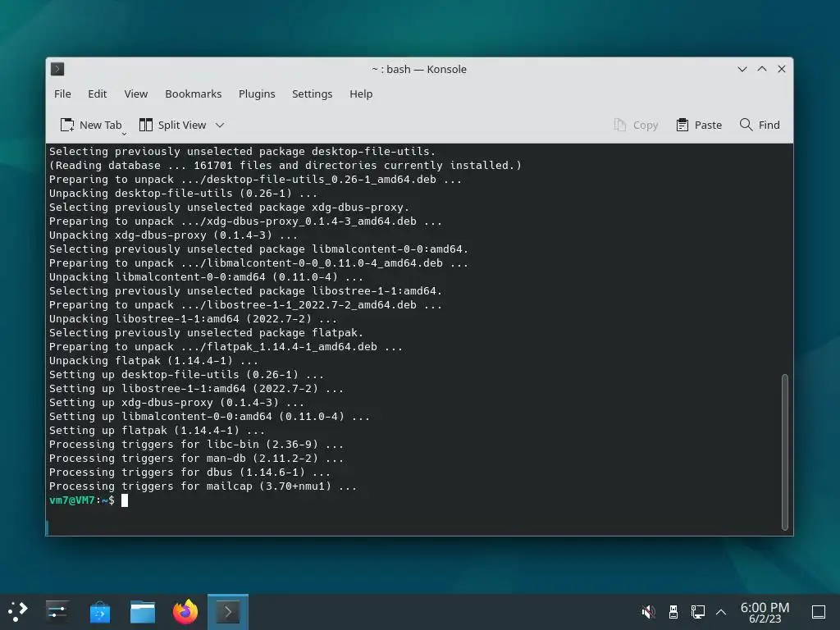Screen dimensions: 840x630
Task: Click the 'Setting up libmalcontent-0-0:amd64' line
Action: (209, 416)
